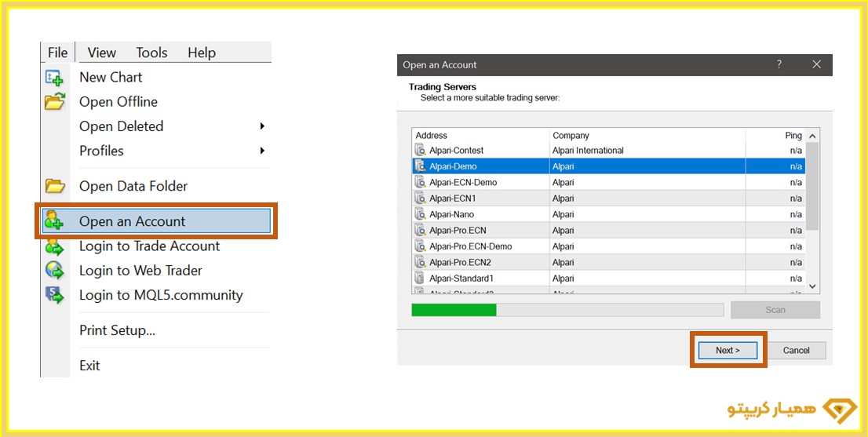Click the Scan button
Image resolution: width=868 pixels, height=437 pixels.
pyautogui.click(x=775, y=310)
